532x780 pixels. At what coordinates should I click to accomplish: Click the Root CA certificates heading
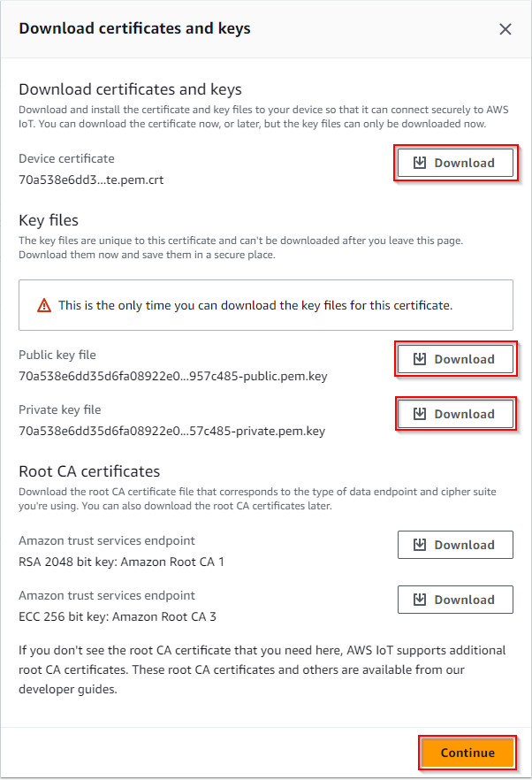point(89,470)
